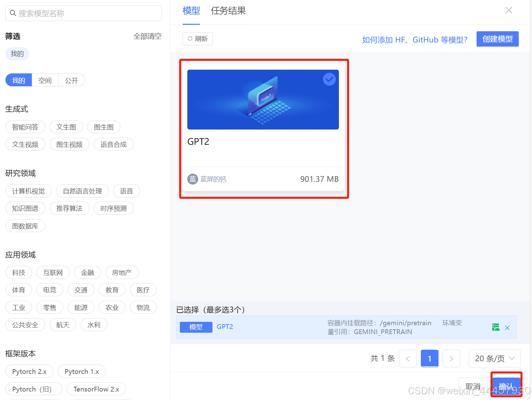This screenshot has width=532, height=400.
Task: Toggle the 时序预测 filter tag
Action: [x=114, y=208]
